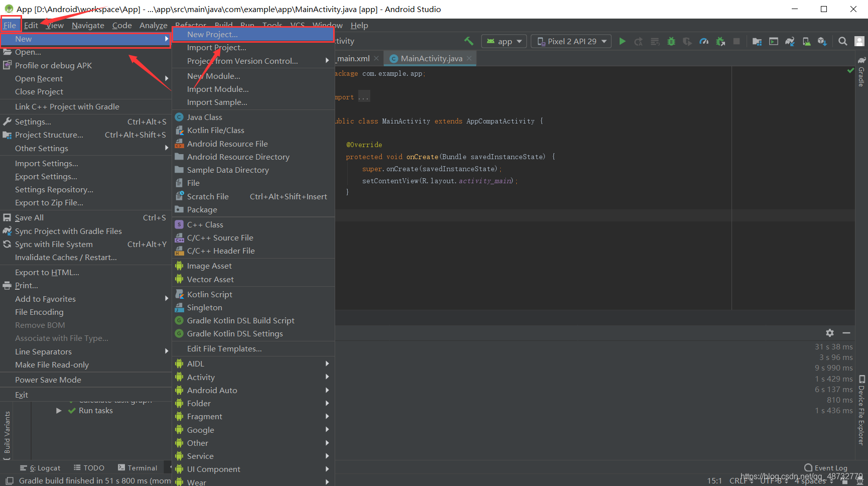This screenshot has width=868, height=486.
Task: Open Device File Explorer side panel
Action: [861, 410]
